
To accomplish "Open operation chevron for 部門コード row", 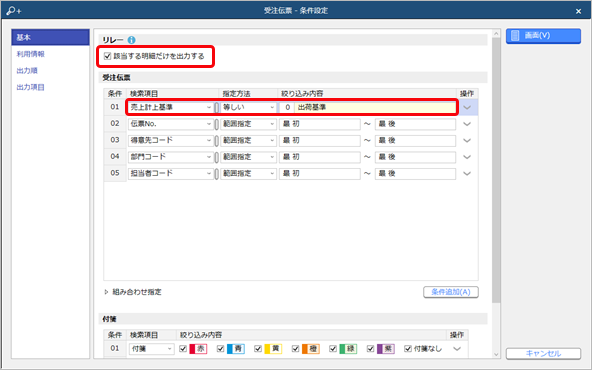I will tap(467, 157).
